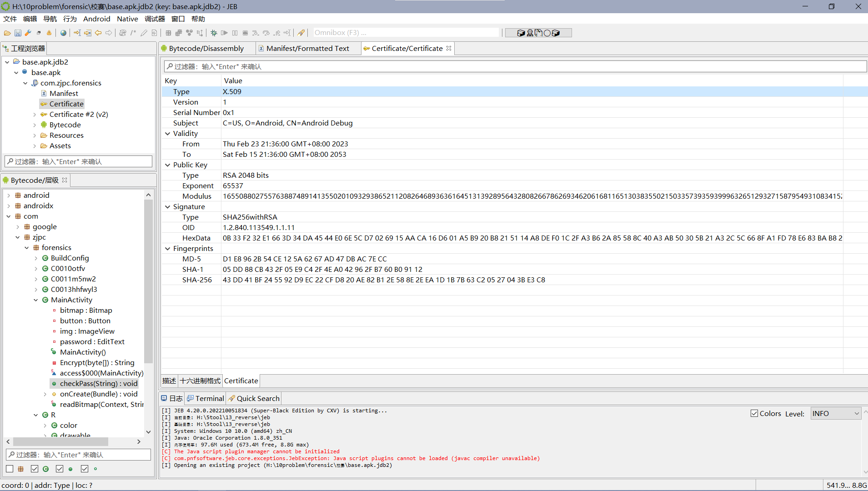Image resolution: width=868 pixels, height=491 pixels.
Task: Click the decompile toolbar icon
Action: (123, 33)
